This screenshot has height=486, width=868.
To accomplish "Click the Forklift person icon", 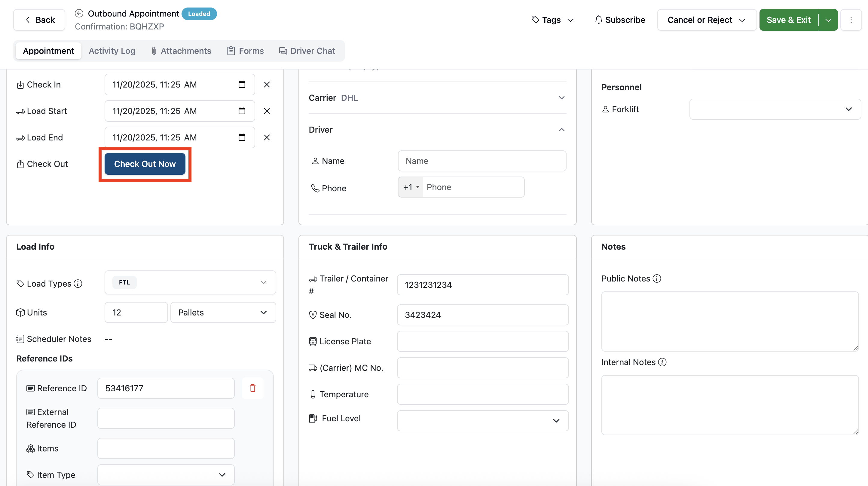I will 605,109.
